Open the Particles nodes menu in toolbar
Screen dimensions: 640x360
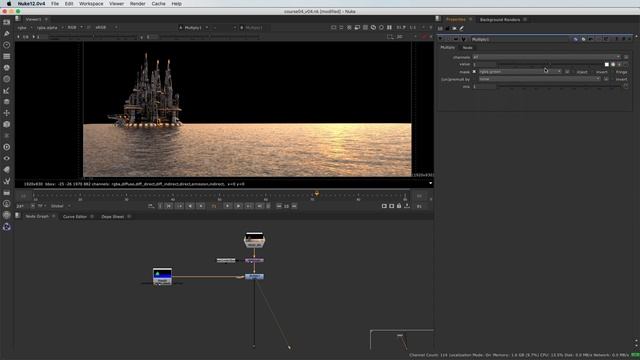click(x=7, y=136)
